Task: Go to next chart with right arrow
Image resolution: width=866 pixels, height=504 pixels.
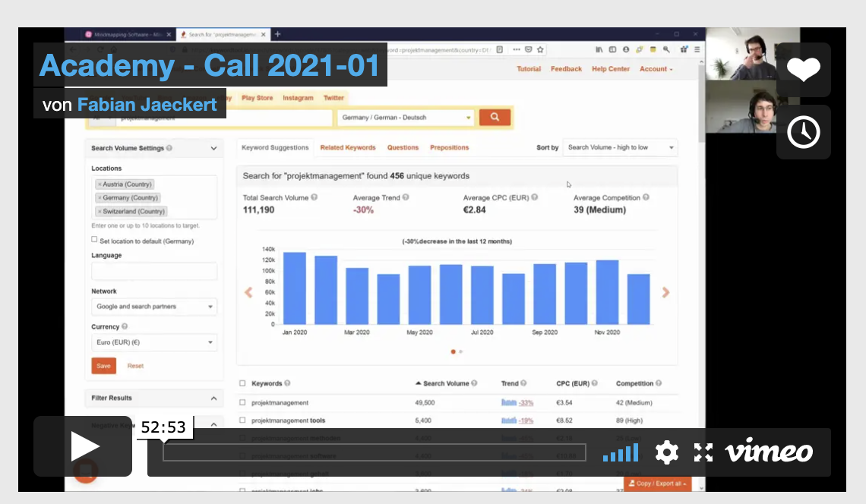Action: pyautogui.click(x=665, y=292)
